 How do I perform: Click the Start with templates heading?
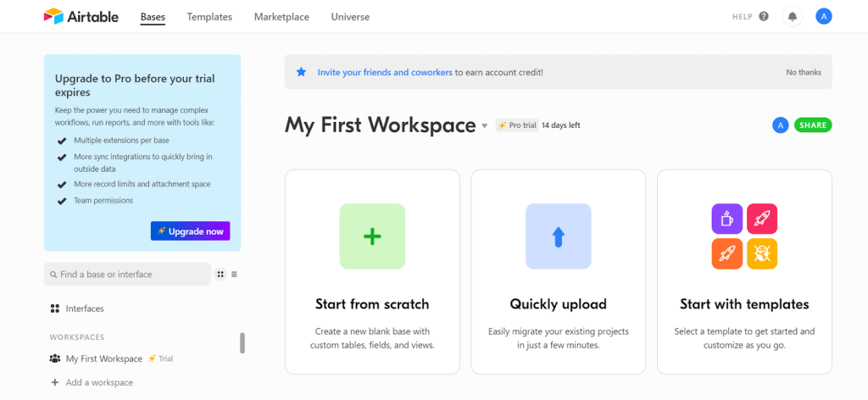(744, 303)
